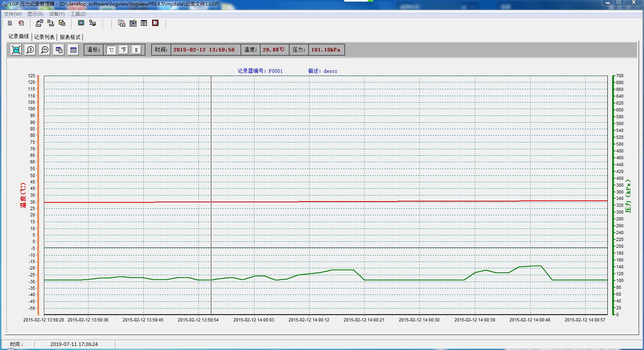Switch to the 报表格式 tab

pos(70,37)
